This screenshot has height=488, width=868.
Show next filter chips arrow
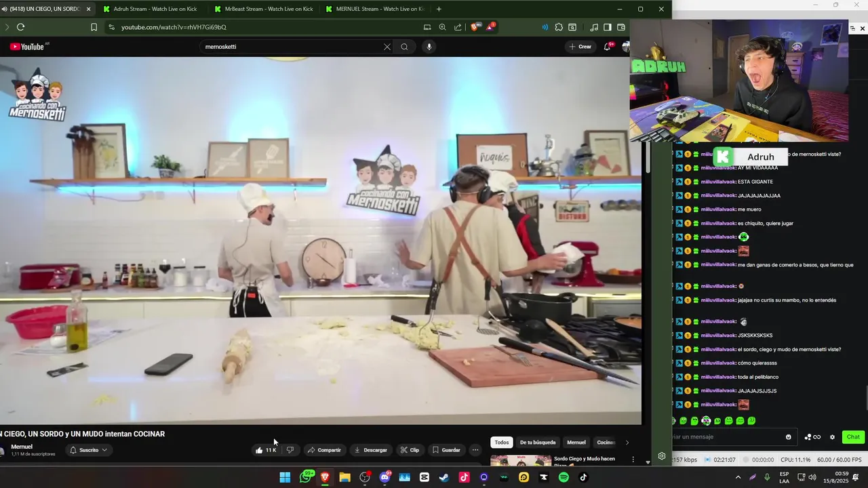[627, 443]
